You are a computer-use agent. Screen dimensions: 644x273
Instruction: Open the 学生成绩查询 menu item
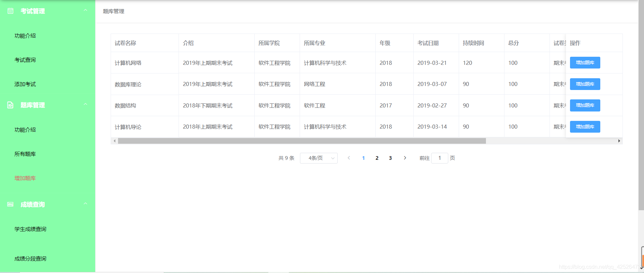pyautogui.click(x=30, y=229)
